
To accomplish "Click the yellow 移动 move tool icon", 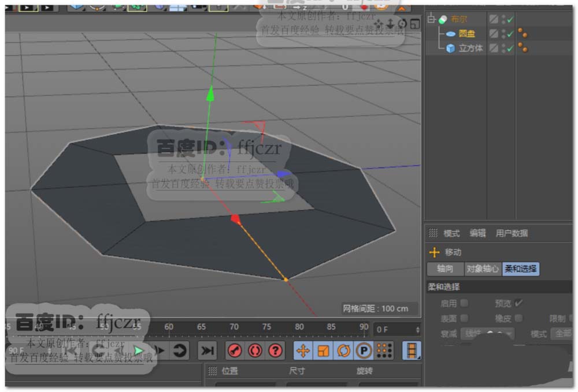I will [434, 252].
